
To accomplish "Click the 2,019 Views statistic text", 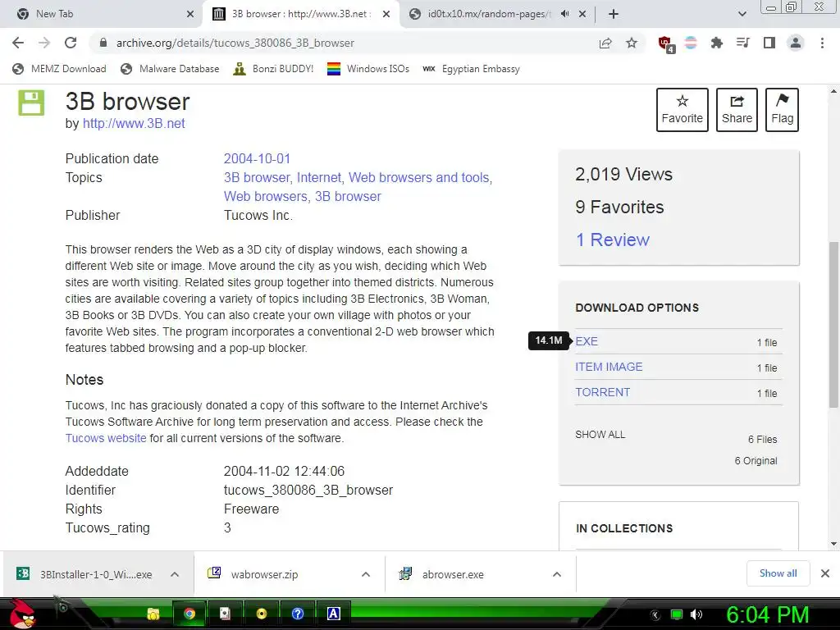I will point(623,174).
